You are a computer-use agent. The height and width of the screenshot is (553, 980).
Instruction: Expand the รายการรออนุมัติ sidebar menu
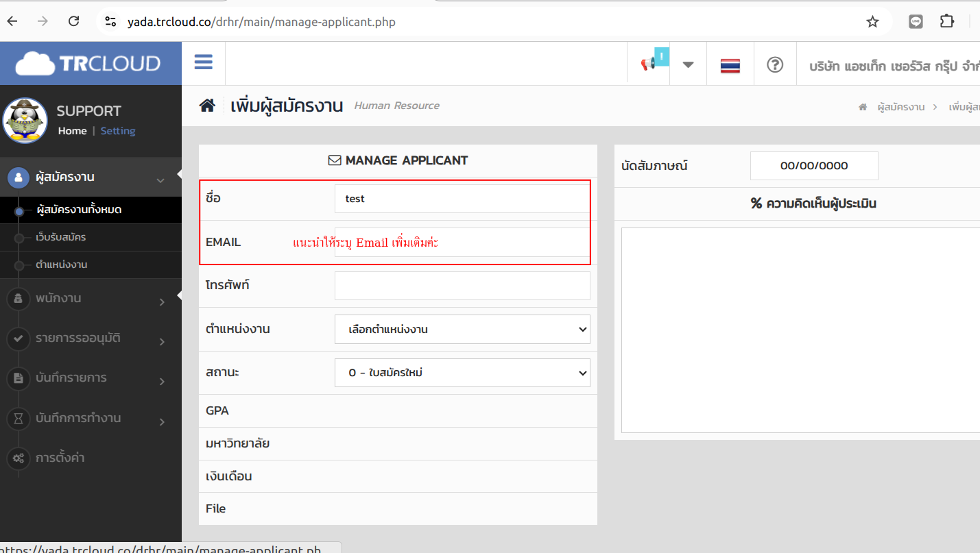[91, 338]
